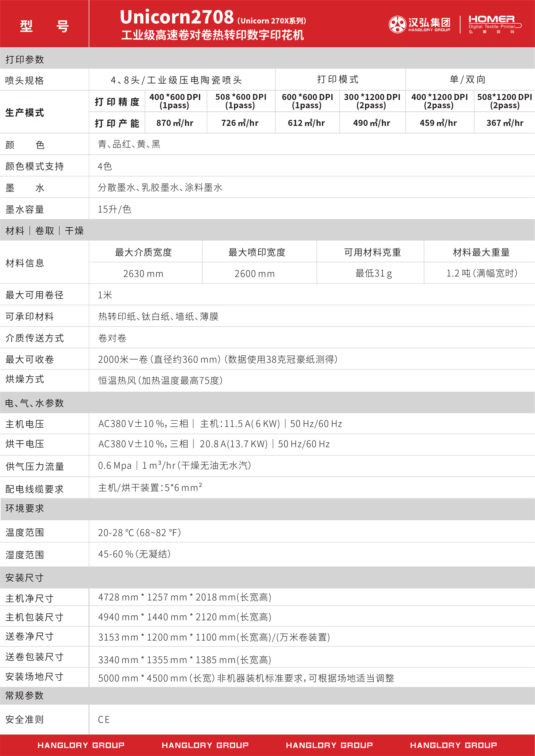The height and width of the screenshot is (756, 535).
Task: Click the 型号 label in the header
Action: pos(44,26)
